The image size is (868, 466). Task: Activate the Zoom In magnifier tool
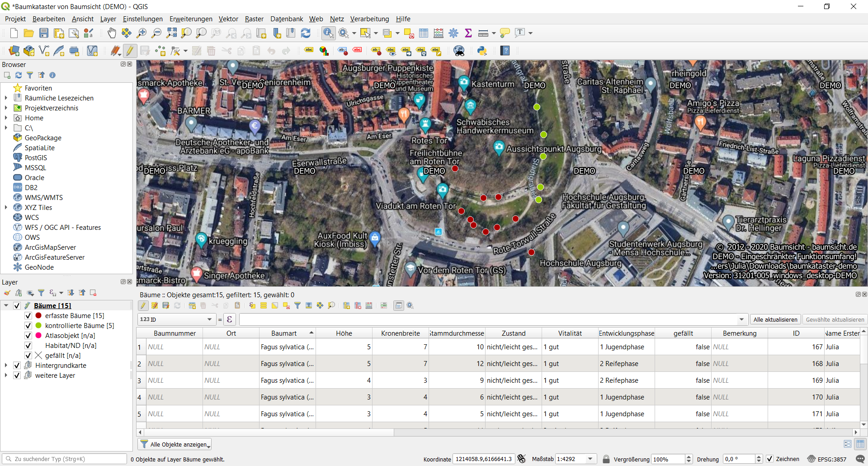click(x=142, y=33)
